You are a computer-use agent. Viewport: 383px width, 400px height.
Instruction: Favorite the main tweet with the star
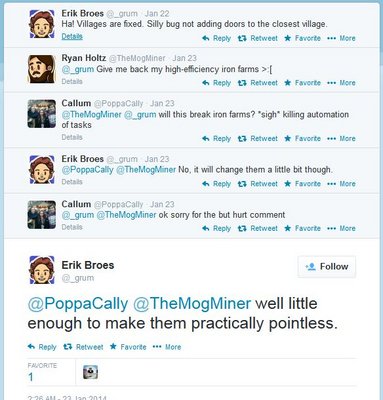coord(128,347)
